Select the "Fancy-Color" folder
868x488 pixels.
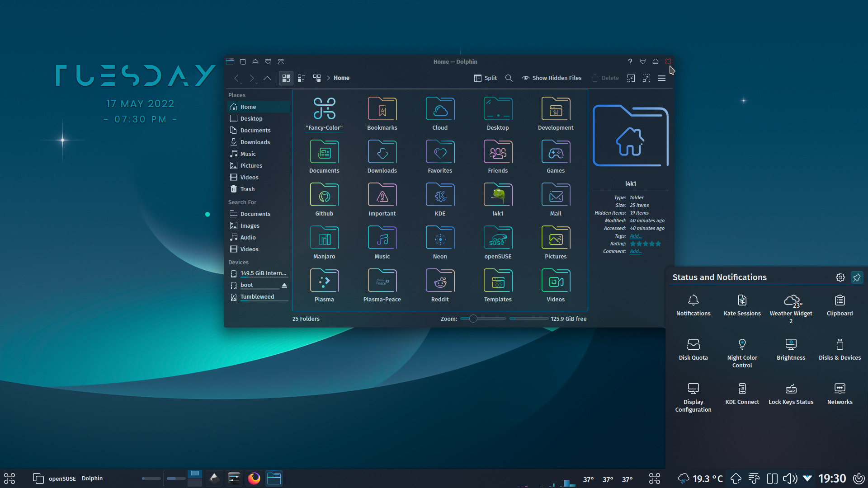pyautogui.click(x=324, y=113)
